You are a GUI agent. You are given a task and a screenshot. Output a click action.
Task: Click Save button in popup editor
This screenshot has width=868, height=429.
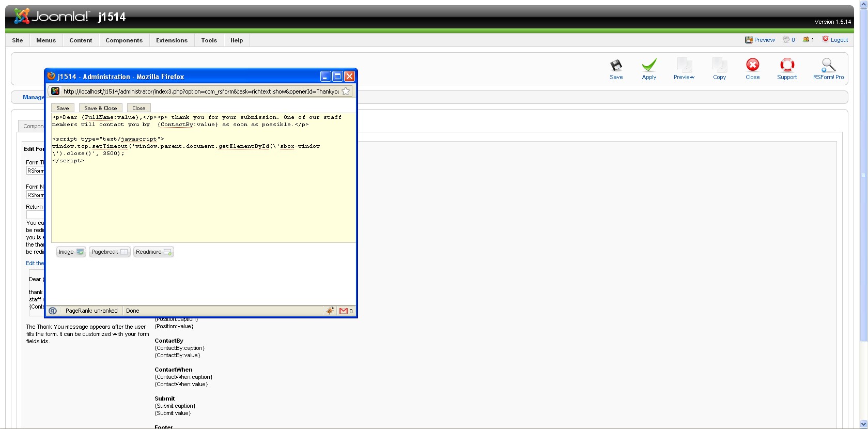pyautogui.click(x=63, y=108)
